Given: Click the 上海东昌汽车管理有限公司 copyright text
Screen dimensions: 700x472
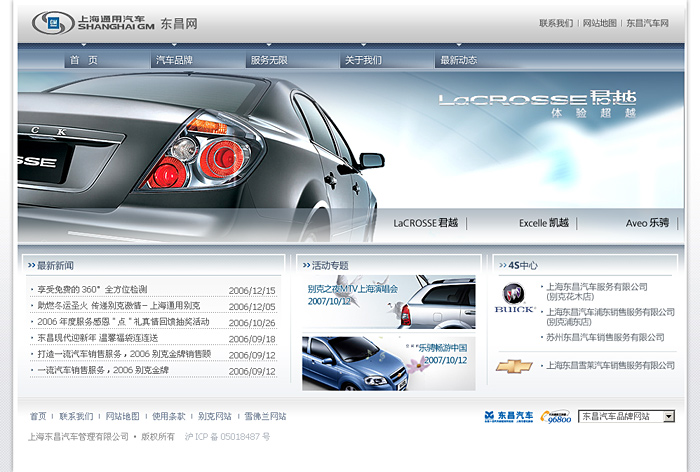Looking at the screenshot, I should pyautogui.click(x=79, y=436).
